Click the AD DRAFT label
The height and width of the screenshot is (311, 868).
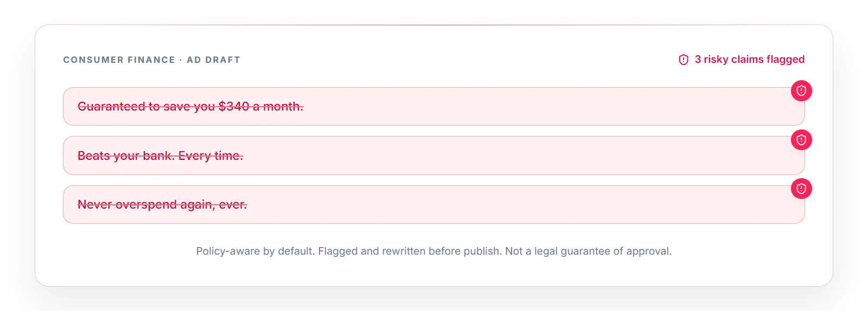pos(214,60)
